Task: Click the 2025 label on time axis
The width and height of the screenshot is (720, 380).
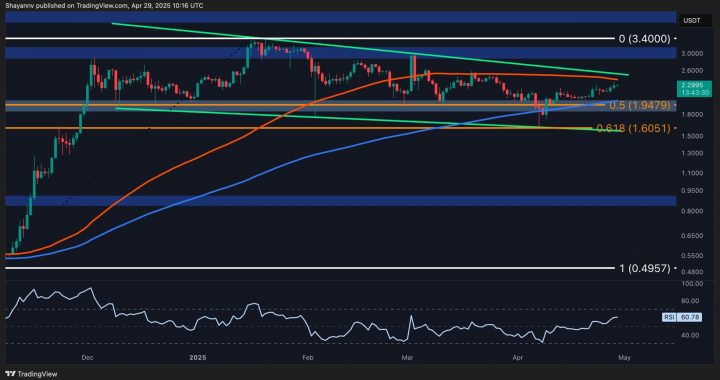Action: point(198,358)
